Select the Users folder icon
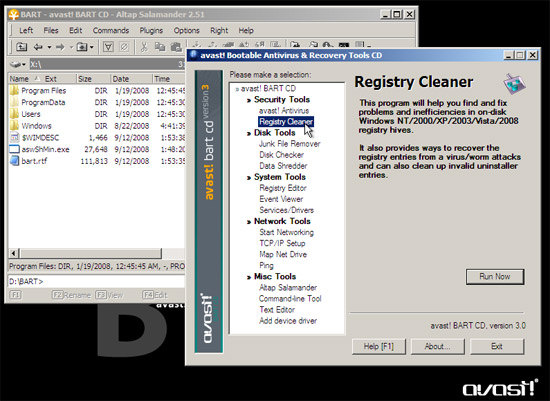Viewport: 550px width, 401px height. (14, 114)
